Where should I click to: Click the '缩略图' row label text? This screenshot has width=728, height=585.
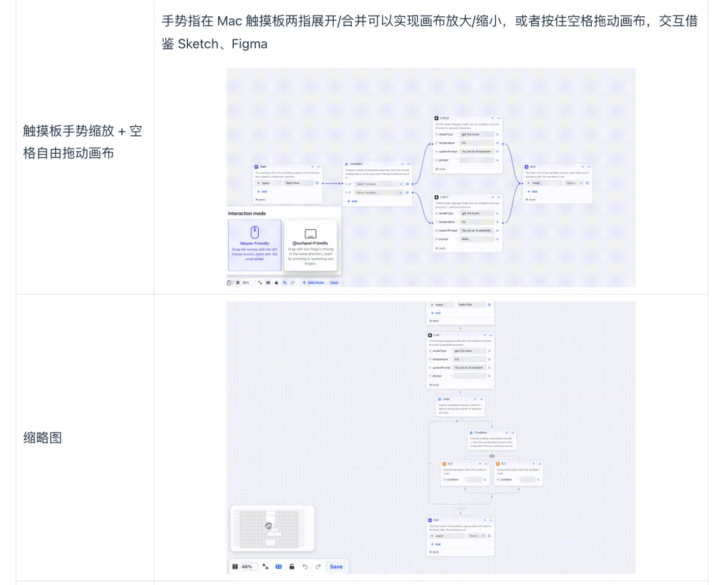[x=42, y=438]
